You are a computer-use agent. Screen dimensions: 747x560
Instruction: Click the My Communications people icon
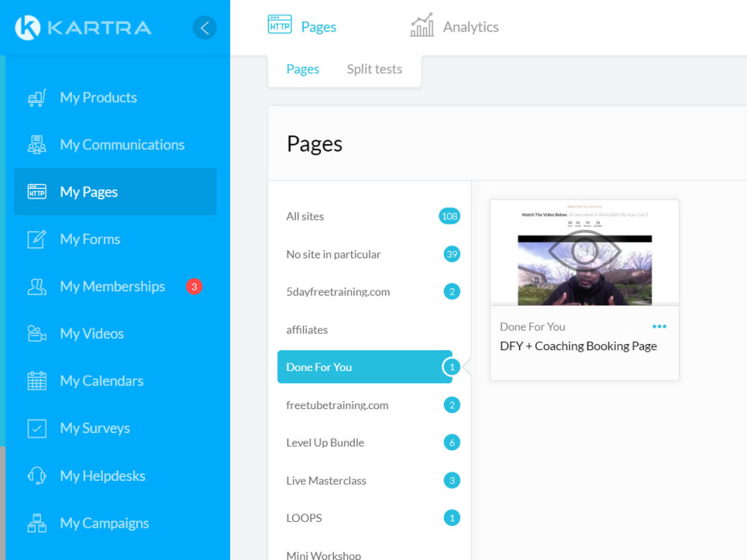click(37, 145)
